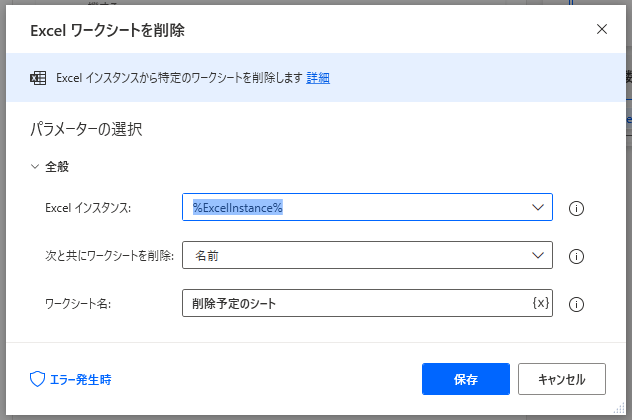Close the Excel ワークシートを削除 dialog
Screen dimensions: 632x420
coord(602,29)
